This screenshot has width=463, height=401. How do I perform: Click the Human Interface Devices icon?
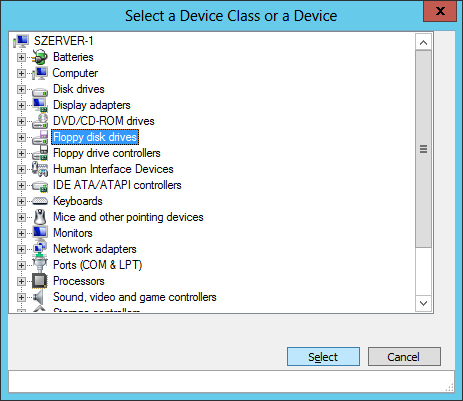click(x=40, y=169)
